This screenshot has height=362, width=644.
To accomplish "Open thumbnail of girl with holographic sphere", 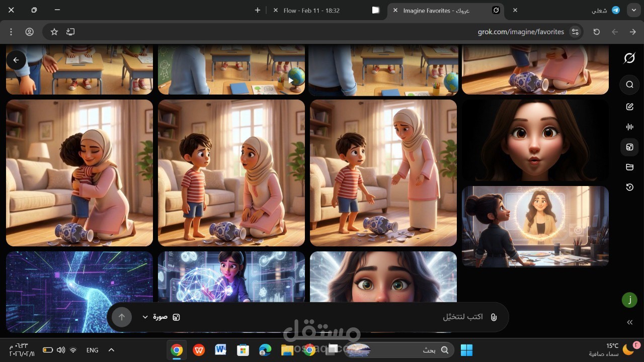I will coord(231,278).
